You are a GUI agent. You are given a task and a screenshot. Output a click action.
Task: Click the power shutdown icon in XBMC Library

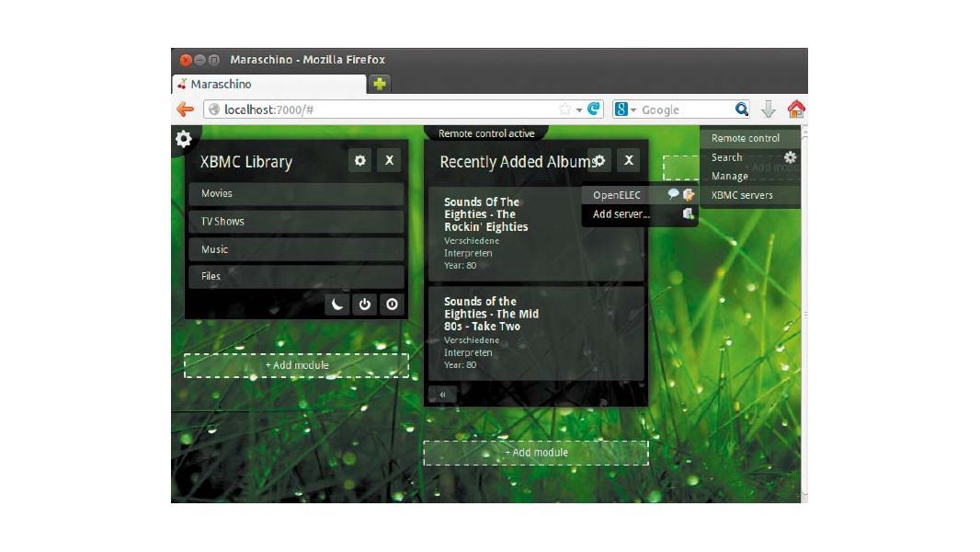pyautogui.click(x=364, y=305)
